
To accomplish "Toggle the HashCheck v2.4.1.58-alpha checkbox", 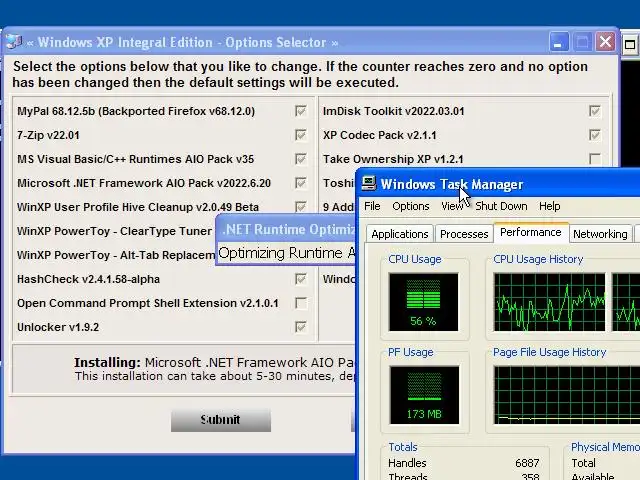I will 301,279.
